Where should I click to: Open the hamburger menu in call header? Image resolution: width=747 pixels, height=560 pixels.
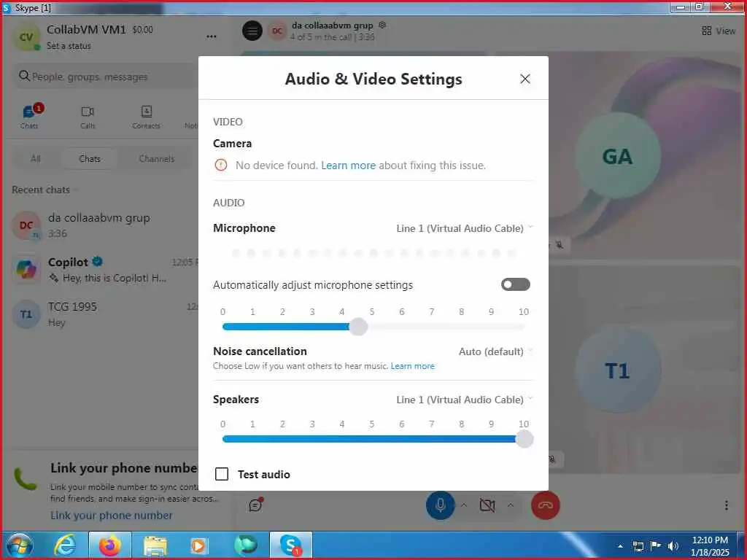click(x=252, y=31)
